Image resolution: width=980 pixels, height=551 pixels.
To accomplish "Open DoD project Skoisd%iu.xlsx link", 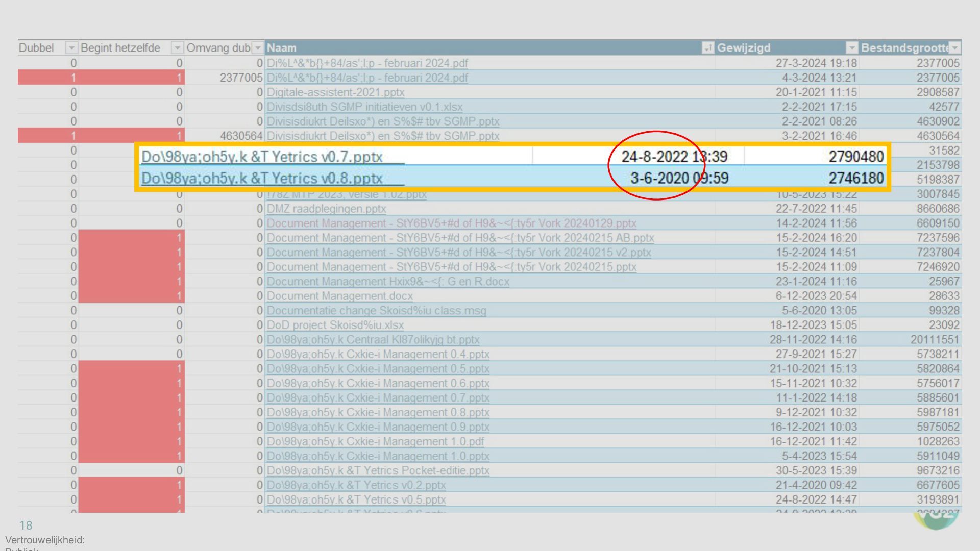I will click(335, 325).
